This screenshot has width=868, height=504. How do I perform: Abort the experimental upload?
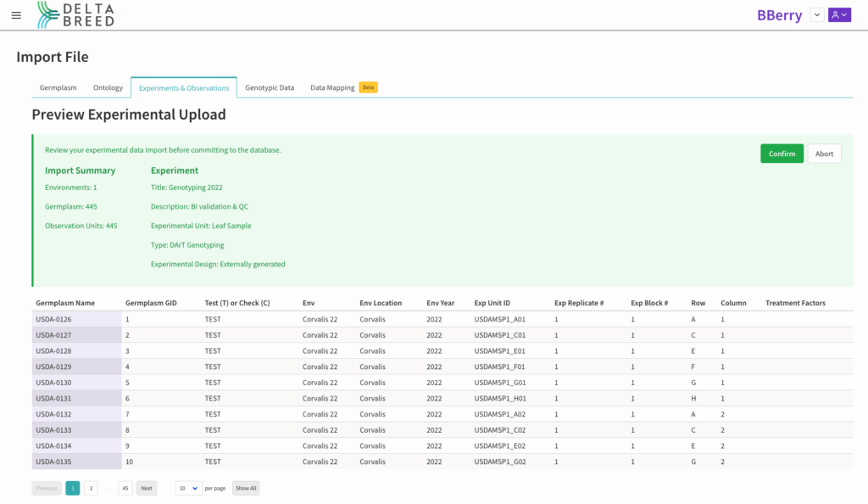[x=824, y=154]
